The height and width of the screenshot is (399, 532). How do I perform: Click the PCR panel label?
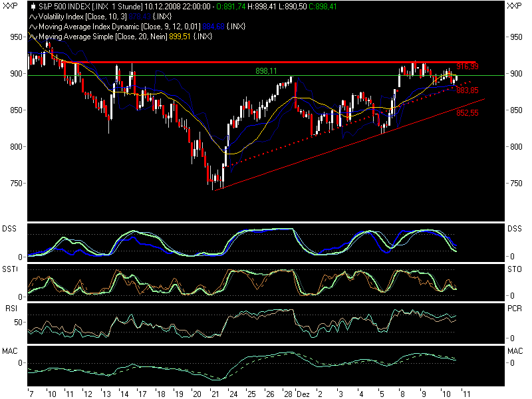514,308
